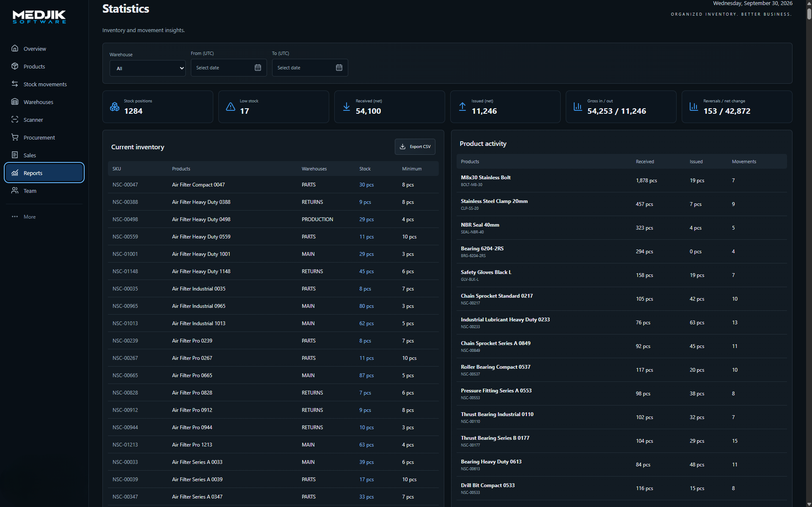
Task: Click the Procurement cart icon
Action: tap(15, 137)
